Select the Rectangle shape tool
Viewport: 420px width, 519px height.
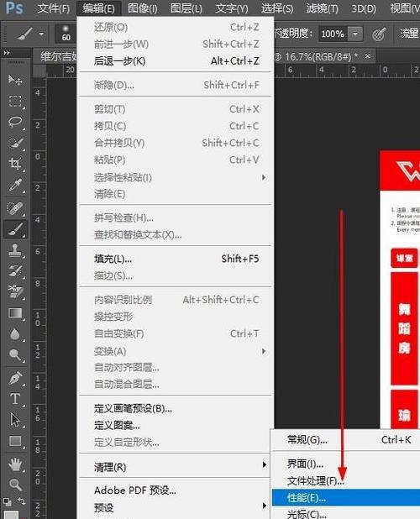coord(15,441)
